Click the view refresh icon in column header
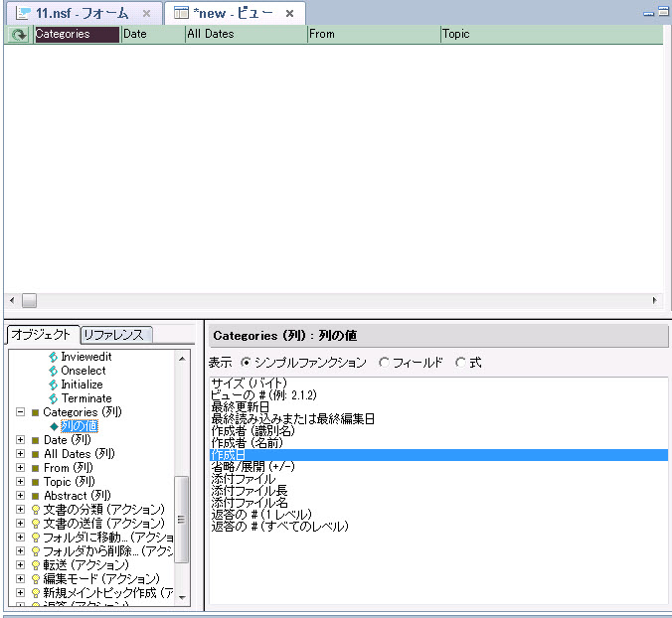672x618 pixels. [18, 35]
